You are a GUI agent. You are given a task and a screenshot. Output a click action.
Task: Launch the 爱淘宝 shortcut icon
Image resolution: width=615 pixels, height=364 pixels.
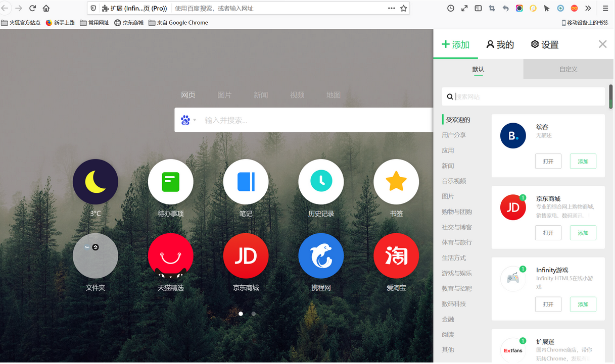[396, 256]
